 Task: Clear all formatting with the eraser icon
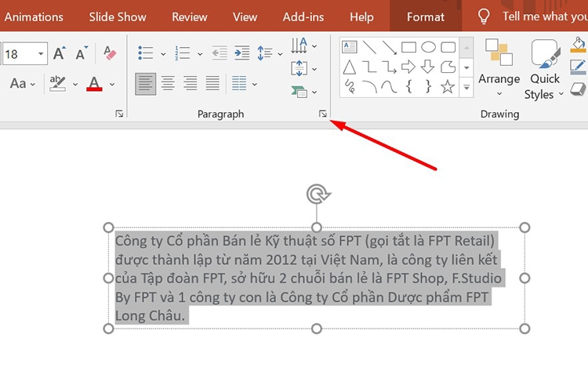tap(110, 53)
